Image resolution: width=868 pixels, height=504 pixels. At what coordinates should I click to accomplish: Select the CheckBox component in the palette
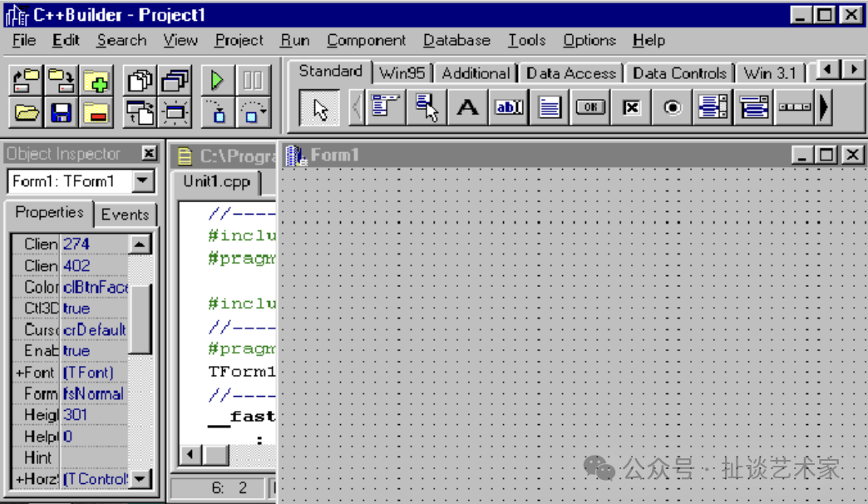(631, 107)
